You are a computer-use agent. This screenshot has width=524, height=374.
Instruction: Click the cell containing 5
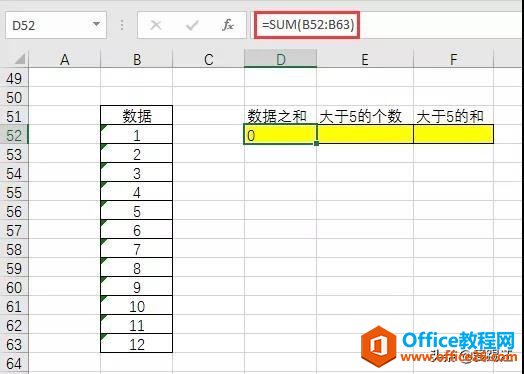136,211
